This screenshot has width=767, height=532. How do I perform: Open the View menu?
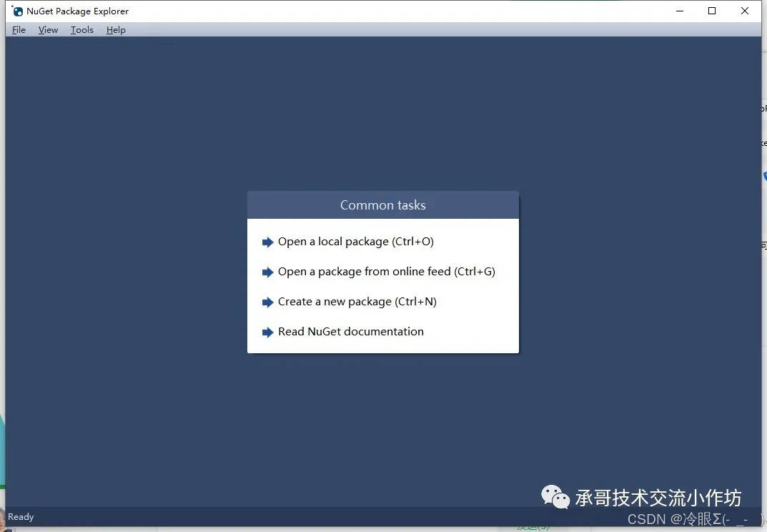pyautogui.click(x=48, y=30)
